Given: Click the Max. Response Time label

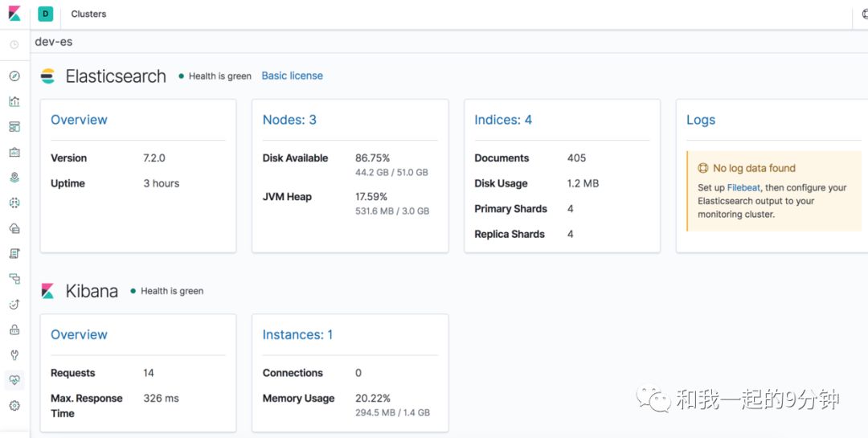Looking at the screenshot, I should pyautogui.click(x=87, y=405).
